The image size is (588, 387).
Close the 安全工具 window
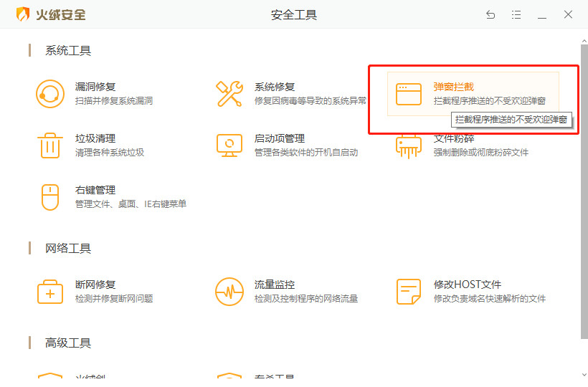[568, 14]
